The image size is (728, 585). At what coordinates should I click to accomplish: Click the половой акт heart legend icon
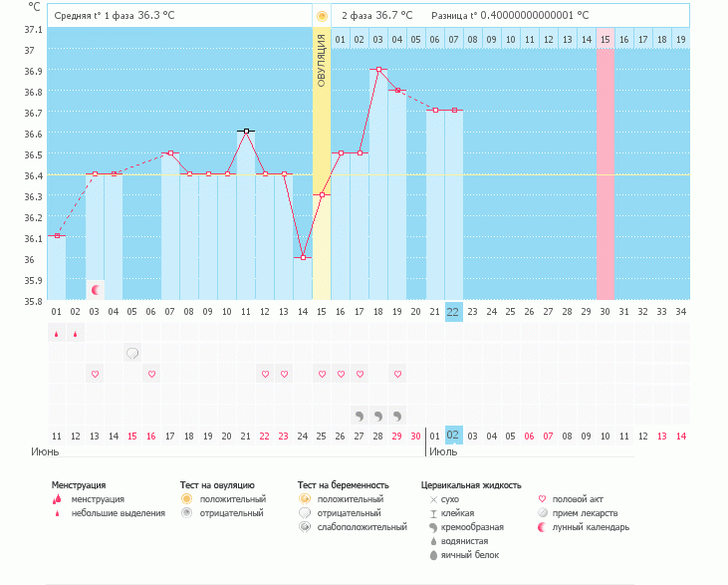[542, 498]
